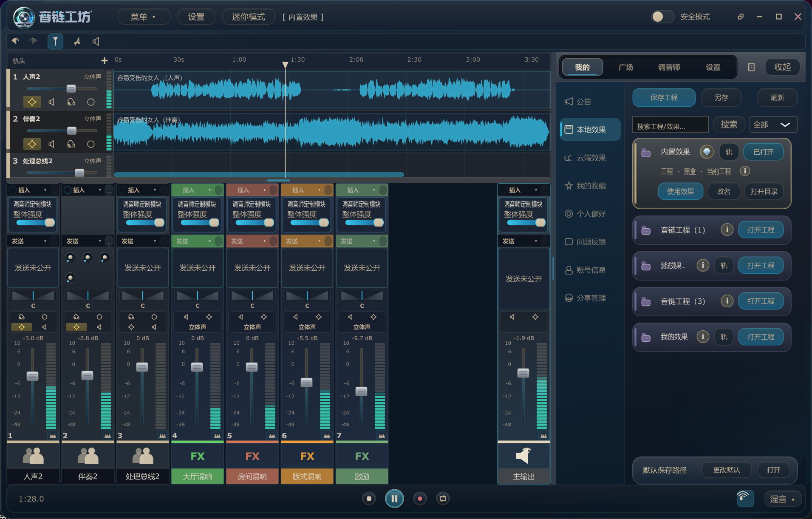The height and width of the screenshot is (519, 812).
Task: Click the 主输出 speaker icon at channel bottom
Action: pos(523,456)
